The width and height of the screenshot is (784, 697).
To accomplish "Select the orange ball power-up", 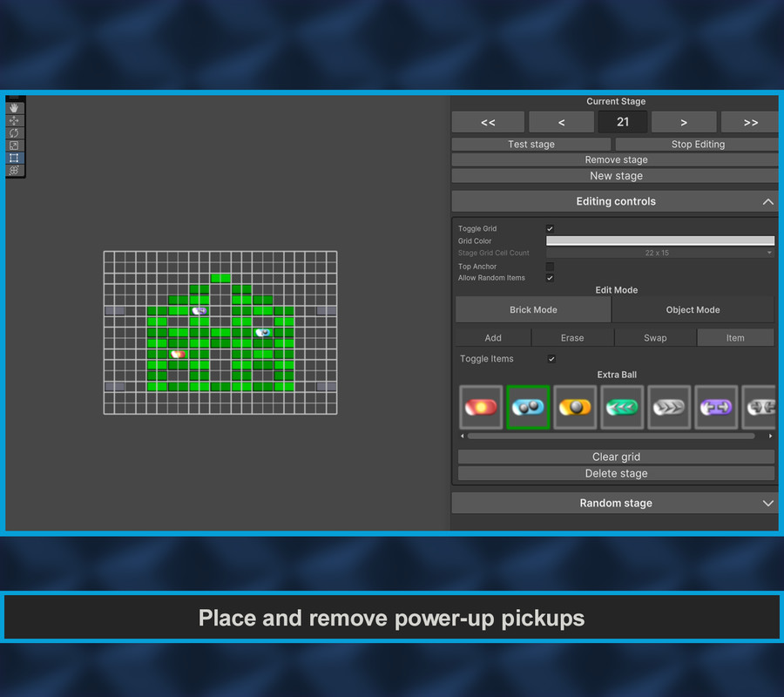I will [575, 407].
